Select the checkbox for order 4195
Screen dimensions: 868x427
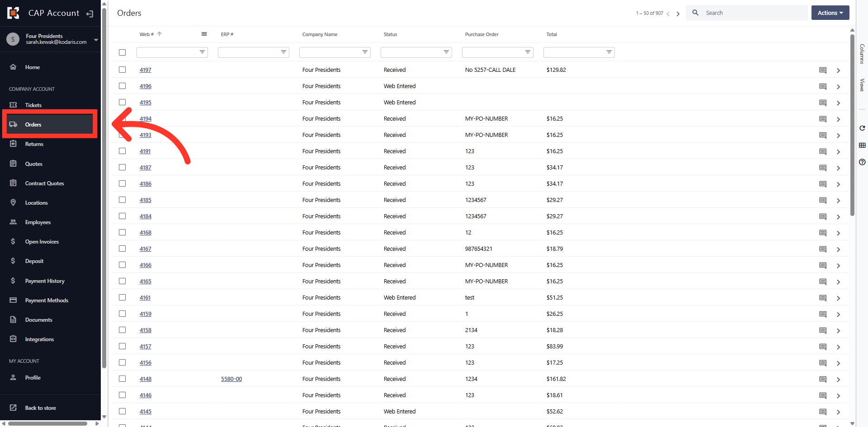[122, 102]
